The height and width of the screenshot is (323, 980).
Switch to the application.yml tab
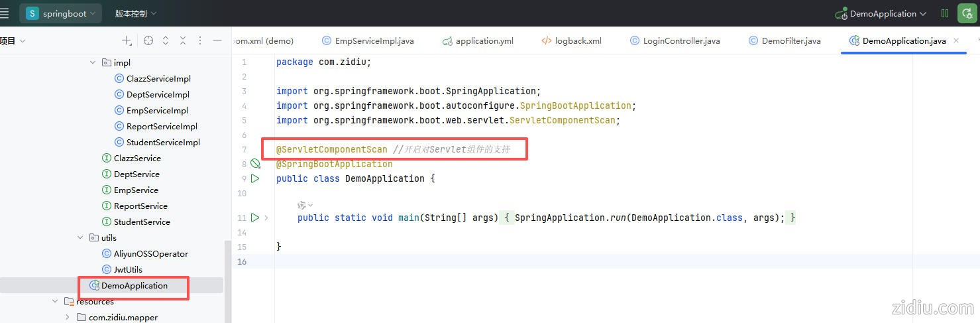(484, 40)
